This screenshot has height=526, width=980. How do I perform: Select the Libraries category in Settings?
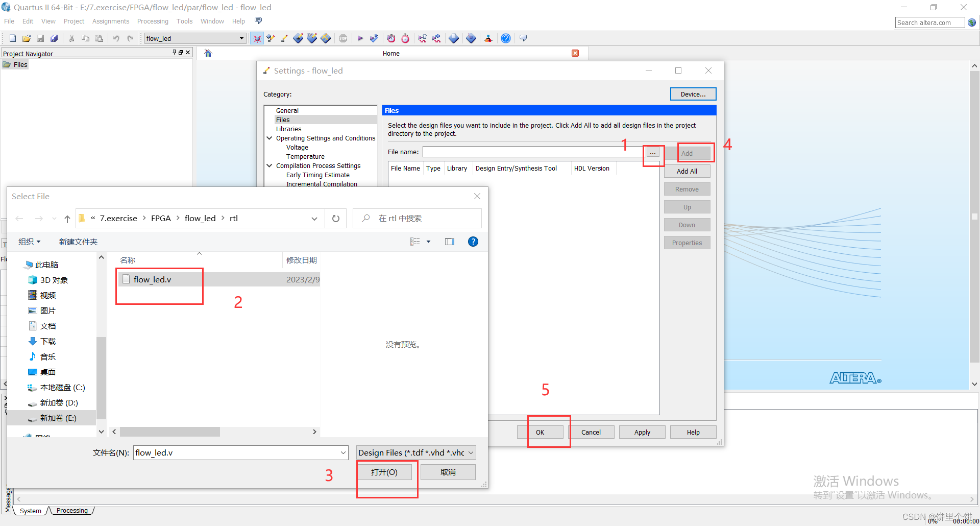[x=288, y=129]
